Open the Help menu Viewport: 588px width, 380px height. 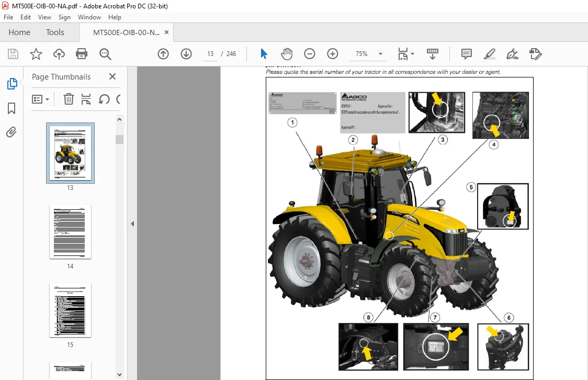click(115, 17)
